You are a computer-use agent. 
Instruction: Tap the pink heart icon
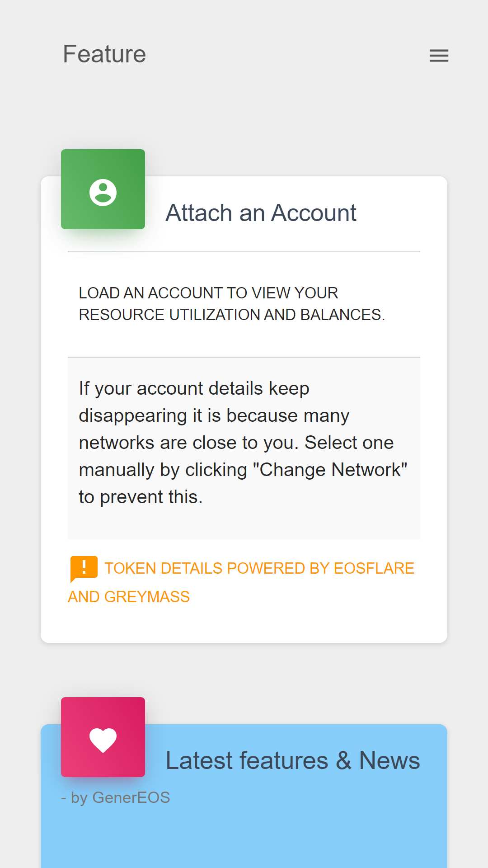(x=103, y=740)
